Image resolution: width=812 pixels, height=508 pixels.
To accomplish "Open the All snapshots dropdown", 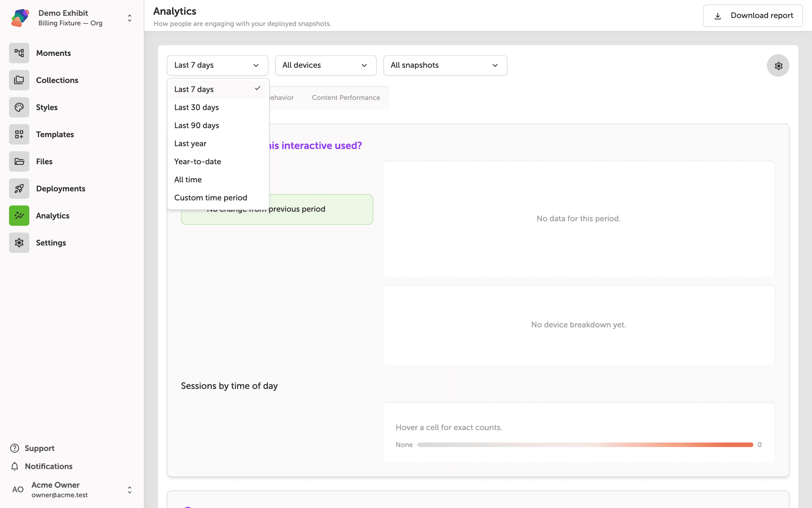I will [x=445, y=65].
